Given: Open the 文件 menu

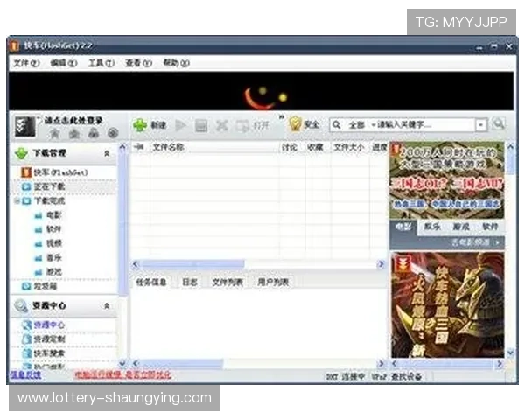Looking at the screenshot, I should tap(26, 63).
